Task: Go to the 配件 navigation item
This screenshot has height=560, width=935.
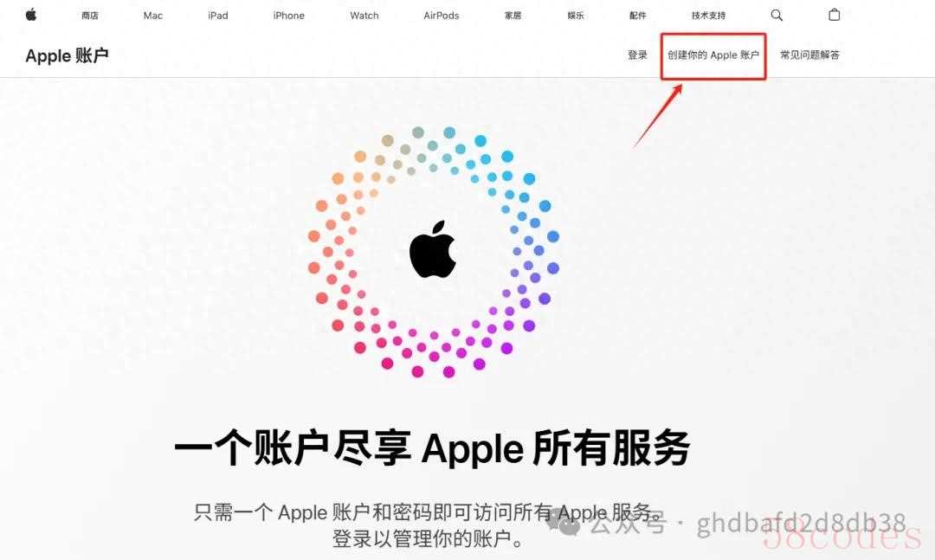Action: pos(637,16)
